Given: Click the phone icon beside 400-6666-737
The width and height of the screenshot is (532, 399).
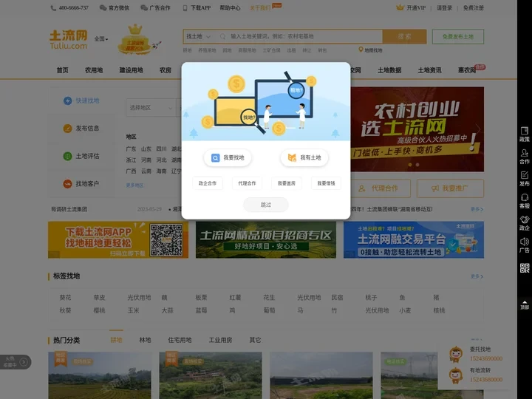Looking at the screenshot, I should pyautogui.click(x=53, y=8).
